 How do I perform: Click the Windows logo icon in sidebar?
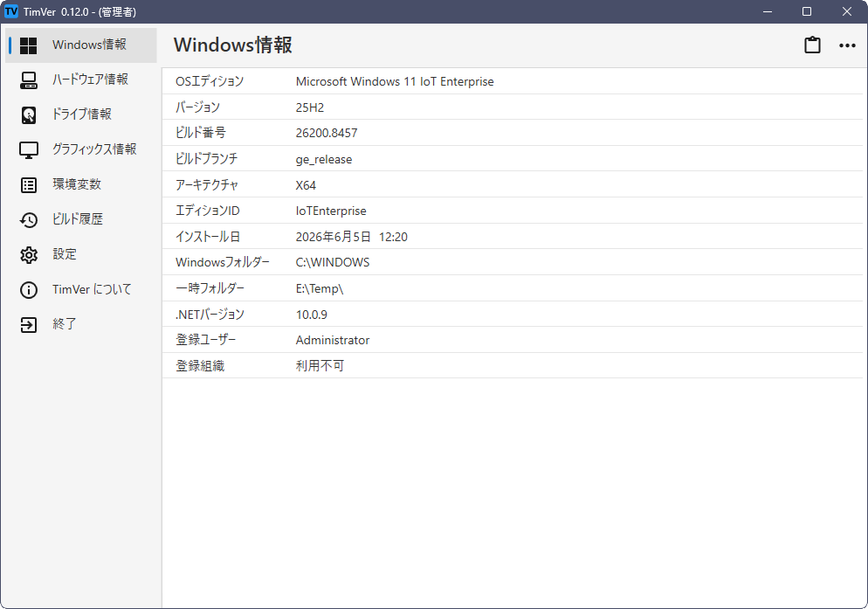pos(28,45)
